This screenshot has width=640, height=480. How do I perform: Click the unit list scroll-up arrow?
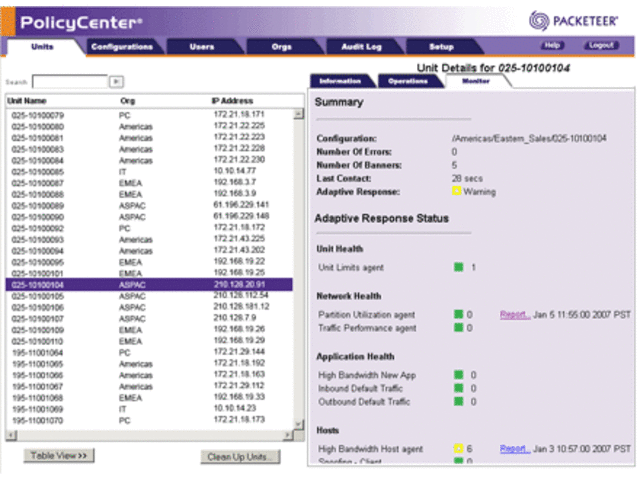297,115
